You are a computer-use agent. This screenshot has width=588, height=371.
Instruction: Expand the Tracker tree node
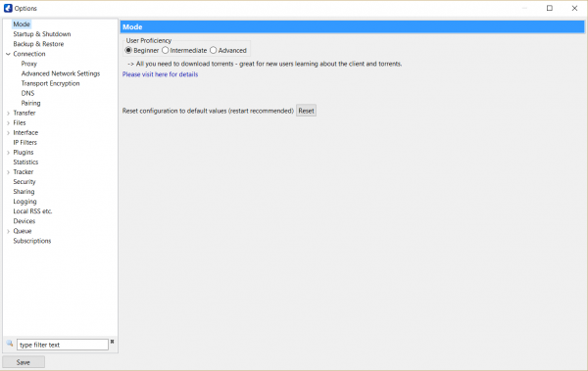8,172
